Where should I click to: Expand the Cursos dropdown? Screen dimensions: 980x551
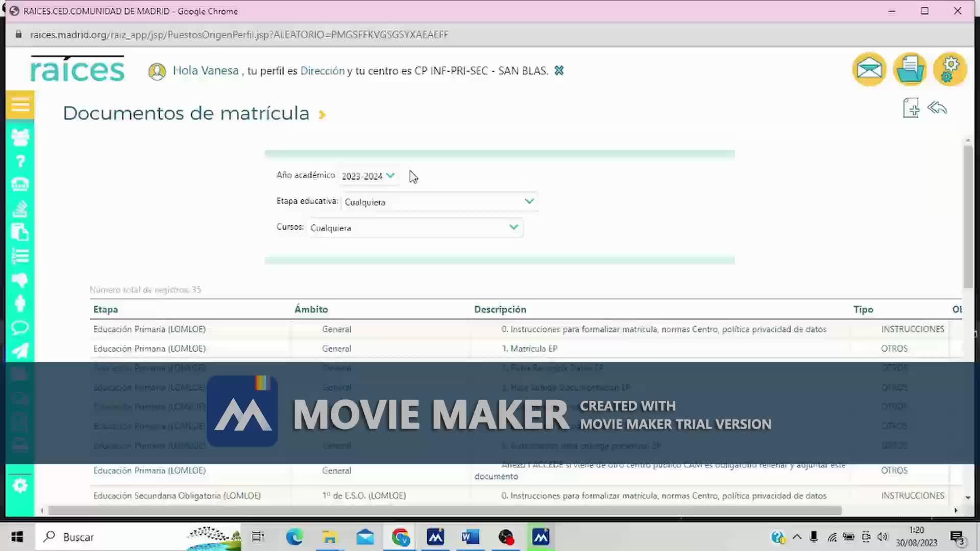tap(415, 228)
